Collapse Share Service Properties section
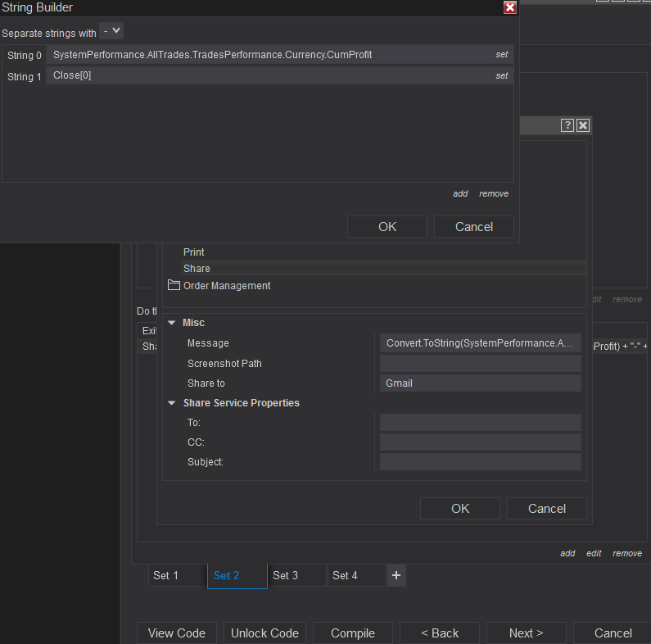The width and height of the screenshot is (651, 644). click(172, 403)
